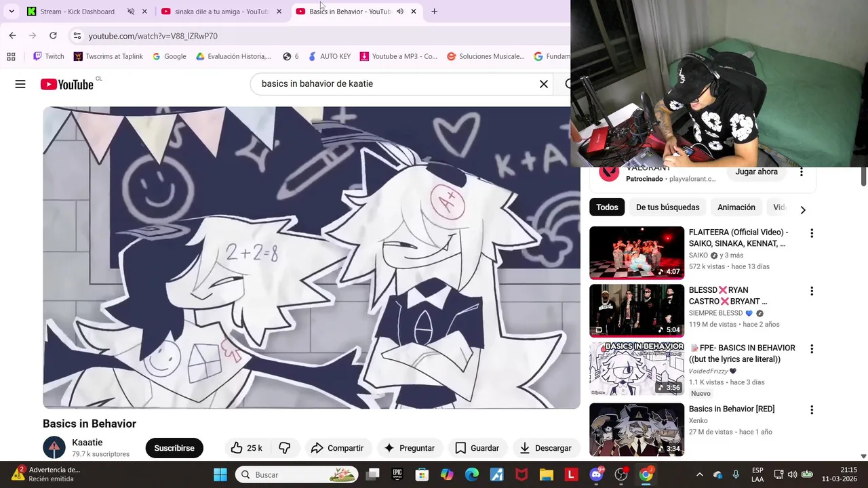
Task: Open Microsoft Edge from taskbar
Action: coord(472,474)
